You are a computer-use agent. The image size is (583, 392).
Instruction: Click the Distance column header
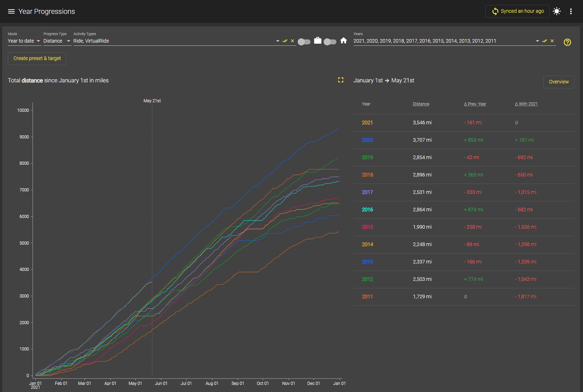click(421, 104)
